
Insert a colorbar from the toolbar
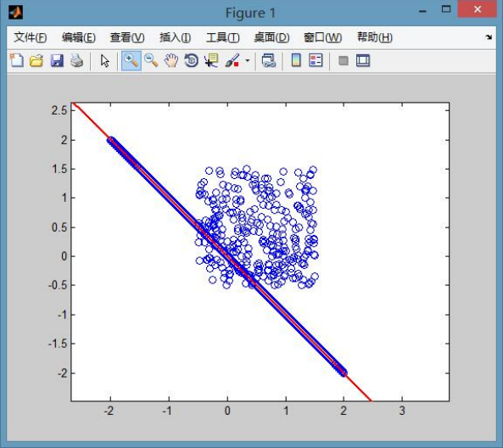tap(296, 60)
